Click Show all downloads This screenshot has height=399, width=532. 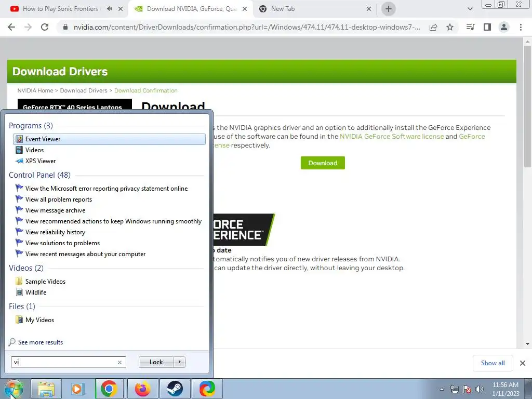pyautogui.click(x=493, y=363)
